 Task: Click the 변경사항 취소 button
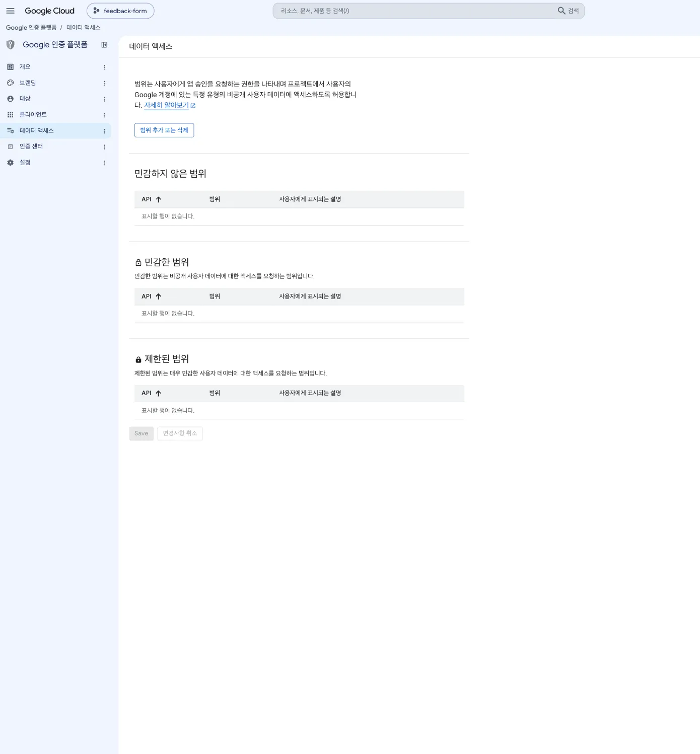(180, 433)
